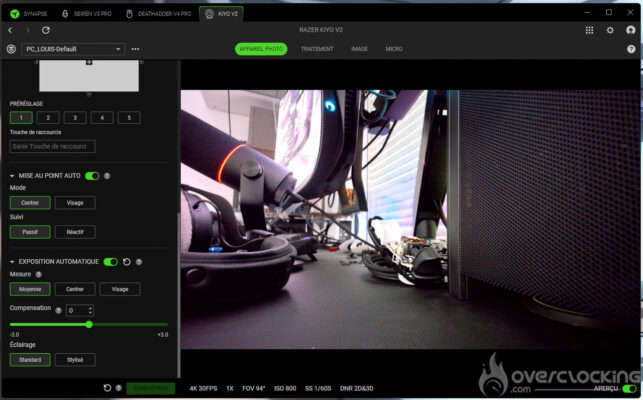
Task: Open the PC_LOUIS-Default profile dropdown
Action: pyautogui.click(x=73, y=49)
